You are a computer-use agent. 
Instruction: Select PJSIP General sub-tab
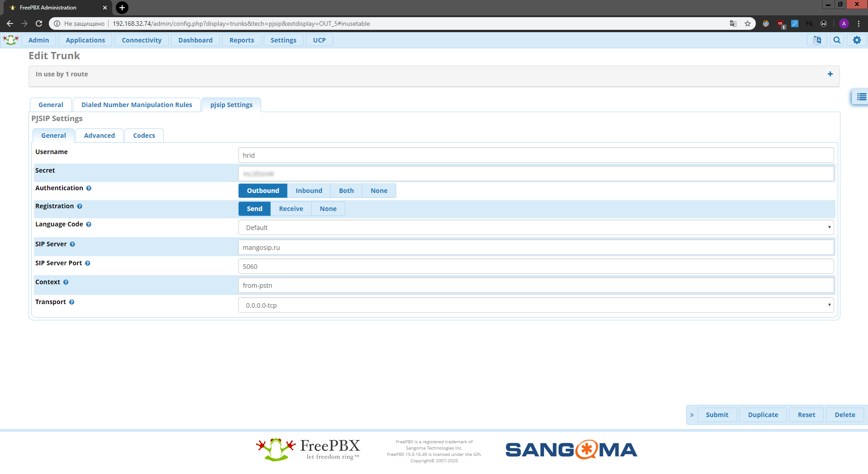(x=53, y=136)
